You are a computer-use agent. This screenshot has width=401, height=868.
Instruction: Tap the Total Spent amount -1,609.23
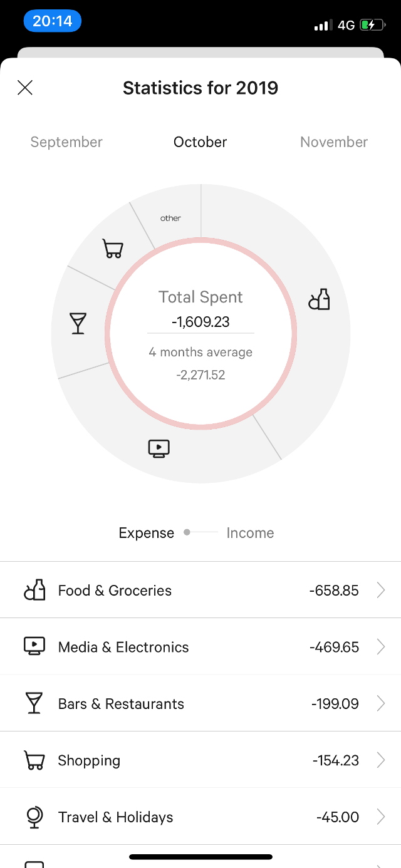pos(200,322)
